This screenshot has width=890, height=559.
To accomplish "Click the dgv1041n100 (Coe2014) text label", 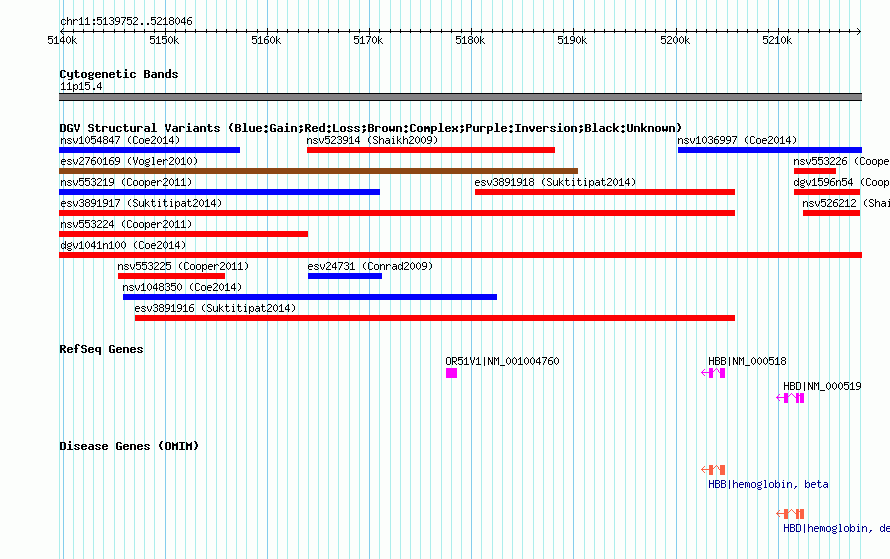I will click(123, 245).
